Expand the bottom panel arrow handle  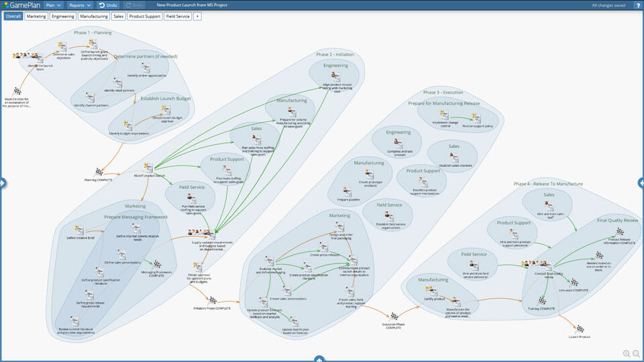(319, 359)
